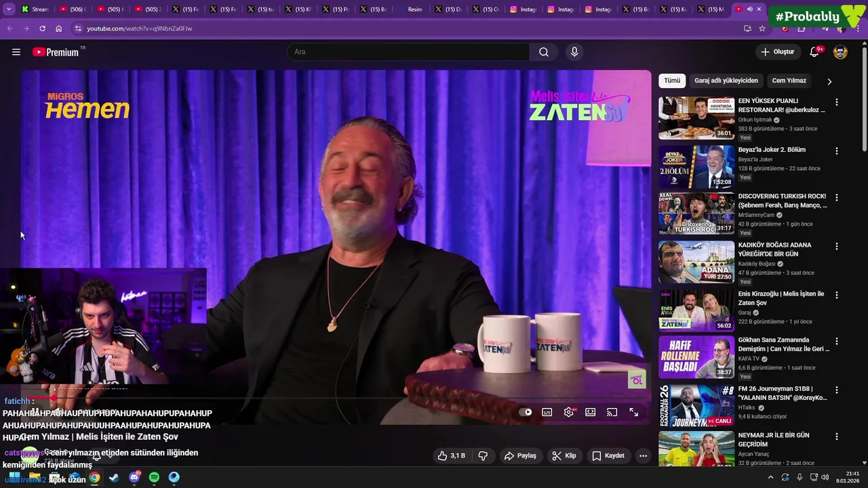Click the microphone icon in system tray
The width and height of the screenshot is (868, 488).
(800, 478)
